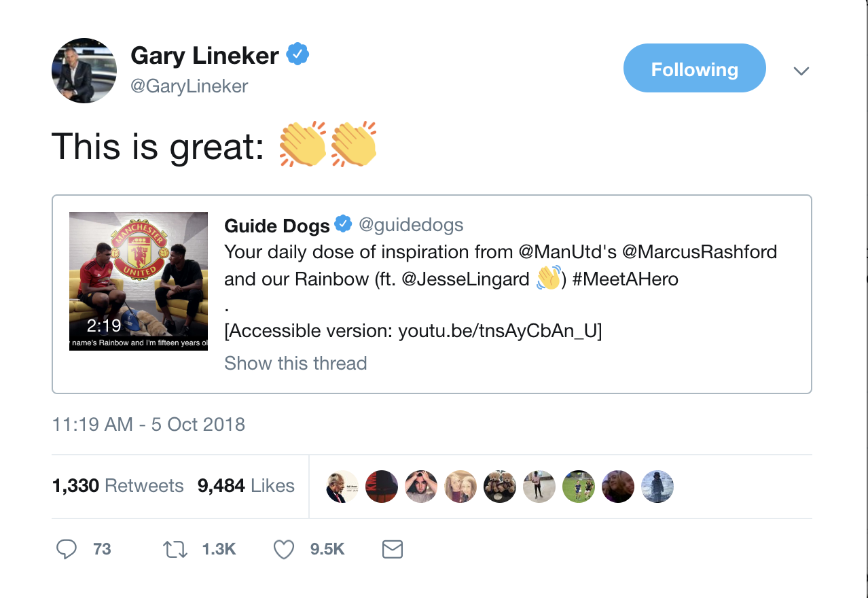Open the @MarcusRashford mention
Screen dimensions: 868x598
pos(700,251)
